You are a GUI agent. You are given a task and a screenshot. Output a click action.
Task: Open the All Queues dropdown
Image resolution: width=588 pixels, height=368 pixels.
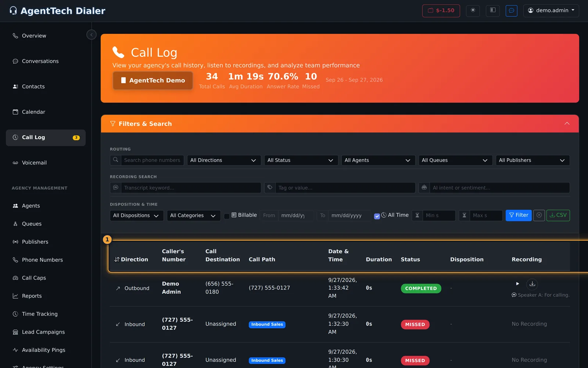pos(455,160)
